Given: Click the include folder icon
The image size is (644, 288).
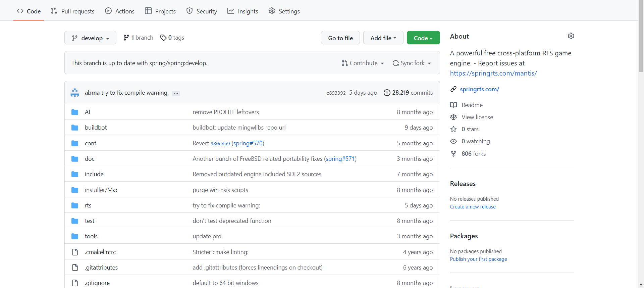Looking at the screenshot, I should point(75,174).
